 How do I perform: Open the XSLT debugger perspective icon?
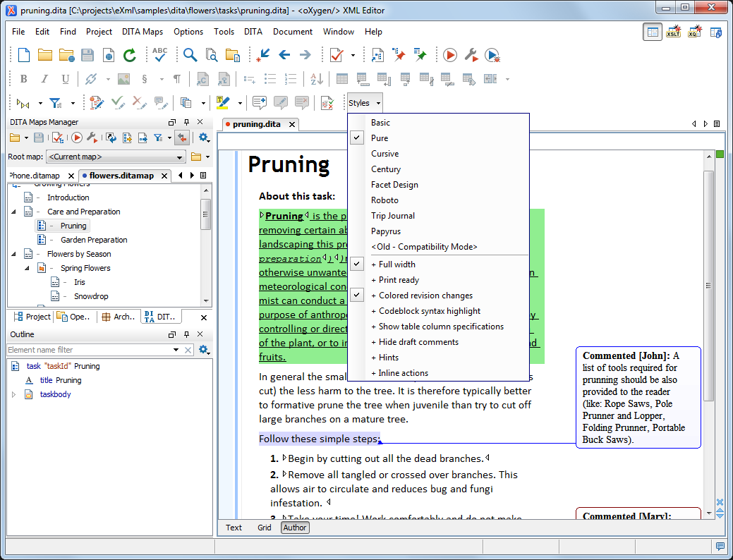673,32
